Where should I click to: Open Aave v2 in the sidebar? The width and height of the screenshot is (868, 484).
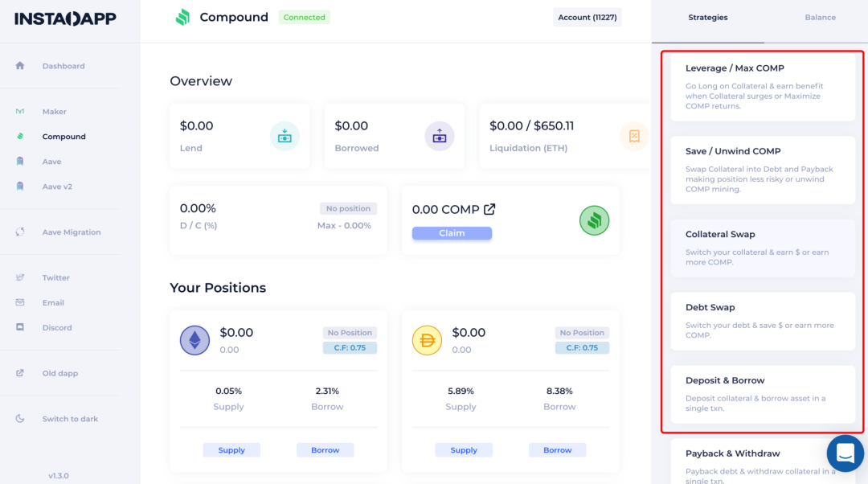(57, 187)
